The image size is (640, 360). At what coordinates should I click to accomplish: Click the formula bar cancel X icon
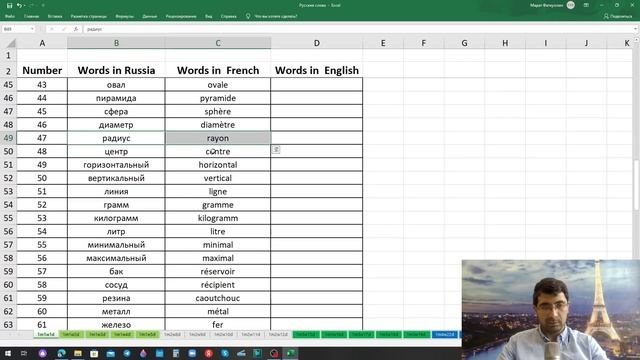coord(52,29)
